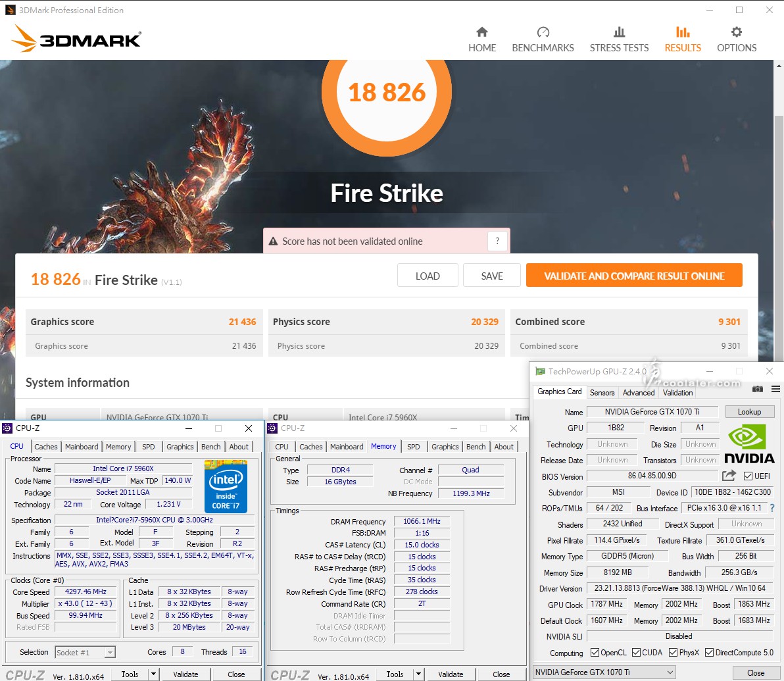Image resolution: width=784 pixels, height=681 pixels.
Task: Click DRAM Frequency value 1066.1 MHz
Action: tap(422, 521)
